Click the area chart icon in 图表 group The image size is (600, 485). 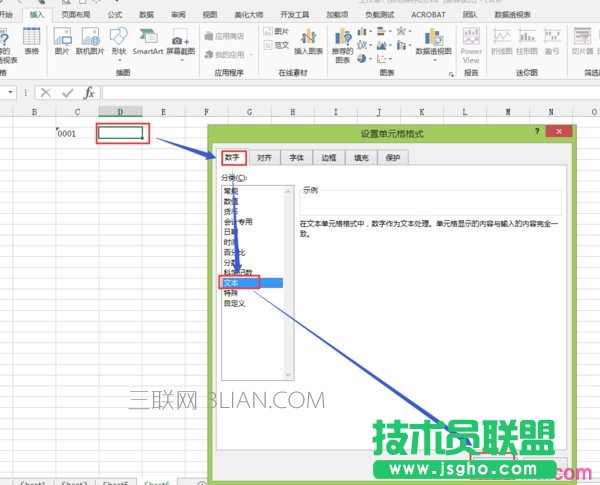382,45
